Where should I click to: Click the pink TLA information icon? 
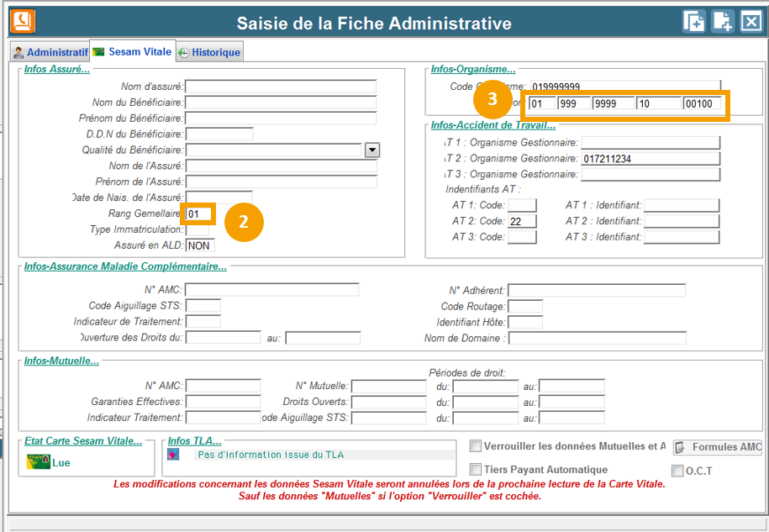173,455
